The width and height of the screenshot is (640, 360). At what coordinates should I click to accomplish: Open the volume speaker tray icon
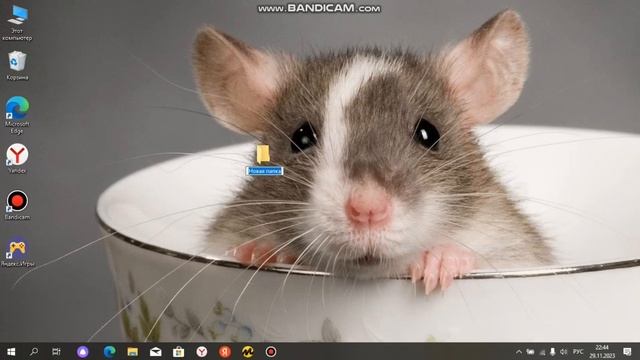pyautogui.click(x=564, y=352)
